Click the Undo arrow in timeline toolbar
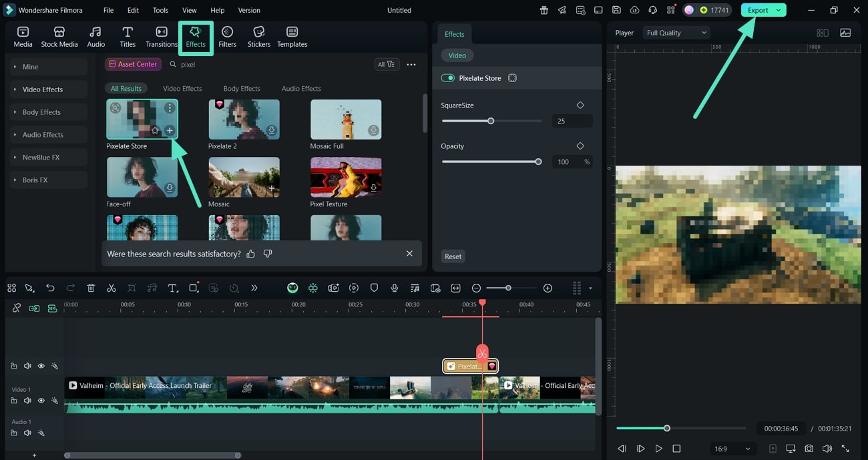 pos(50,288)
